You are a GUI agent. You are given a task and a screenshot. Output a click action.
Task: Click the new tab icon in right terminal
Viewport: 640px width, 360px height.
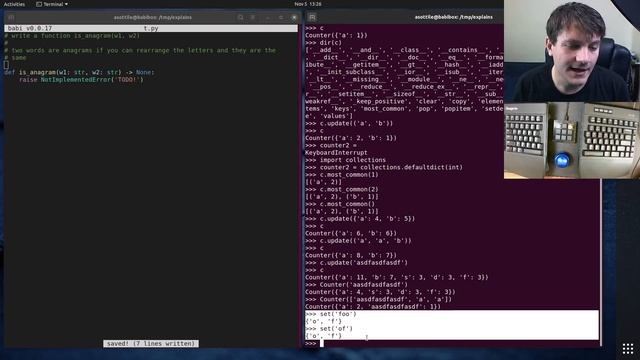(312, 17)
